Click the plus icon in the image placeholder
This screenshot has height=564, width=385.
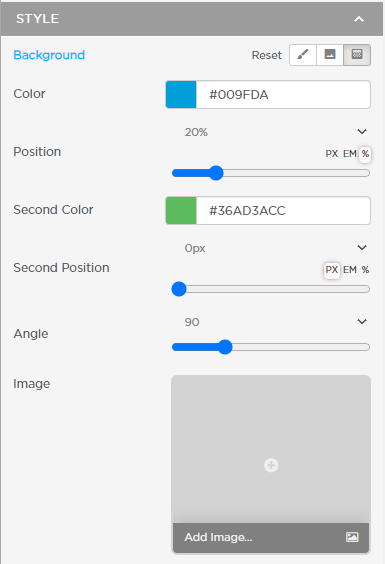click(271, 465)
